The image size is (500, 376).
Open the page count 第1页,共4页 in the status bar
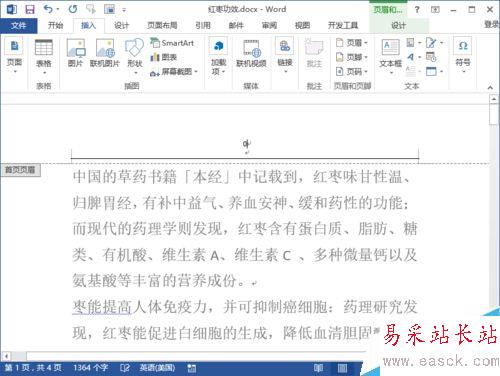click(33, 368)
